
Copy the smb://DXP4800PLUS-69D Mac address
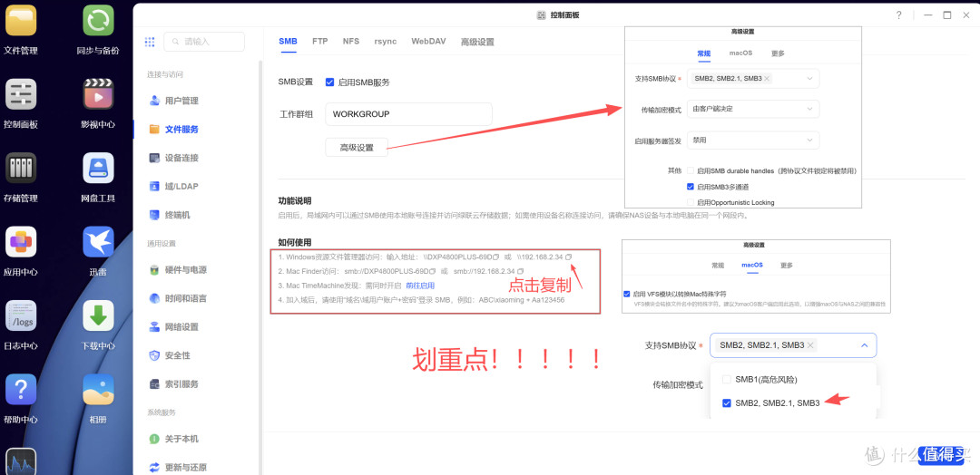(432, 271)
